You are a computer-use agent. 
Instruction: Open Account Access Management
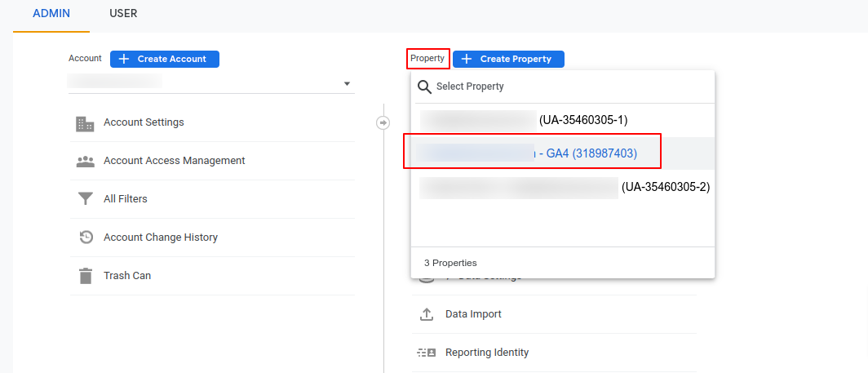click(x=175, y=160)
